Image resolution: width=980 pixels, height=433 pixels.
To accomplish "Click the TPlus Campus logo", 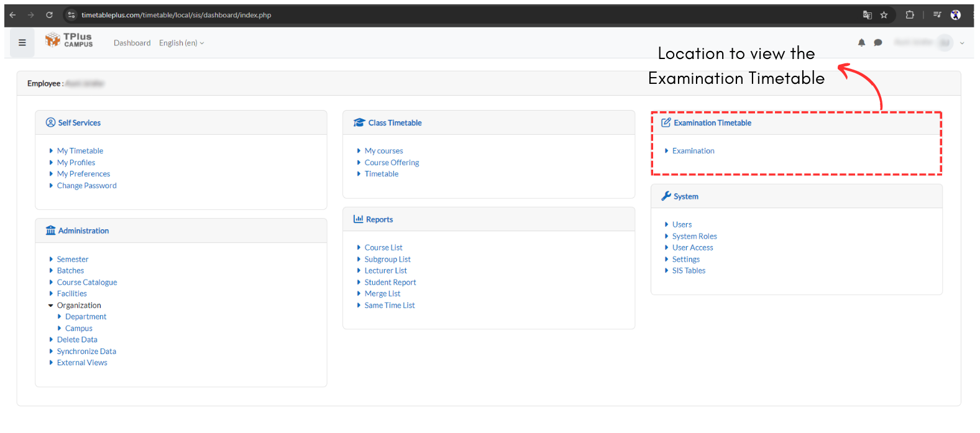I will coord(69,40).
